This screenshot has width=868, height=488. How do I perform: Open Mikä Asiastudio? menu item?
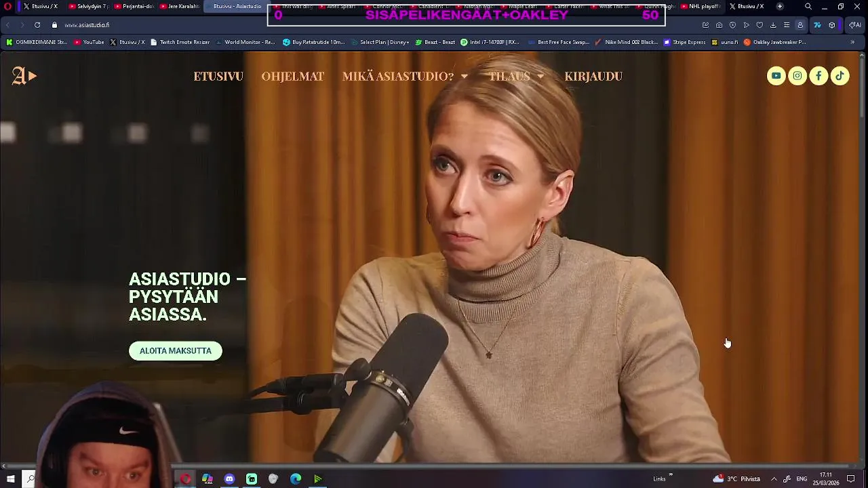(398, 77)
